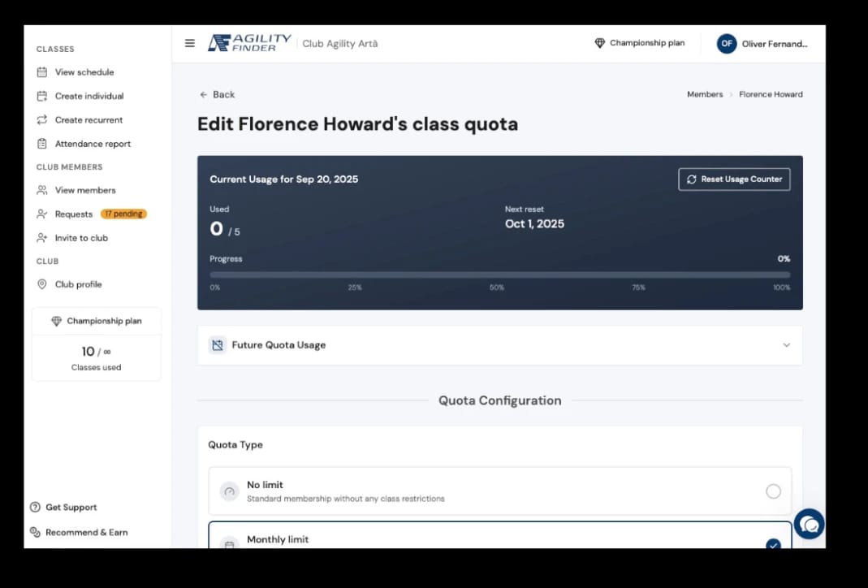This screenshot has height=588, width=868.
Task: Click the View schedule calendar icon
Action: (x=42, y=72)
